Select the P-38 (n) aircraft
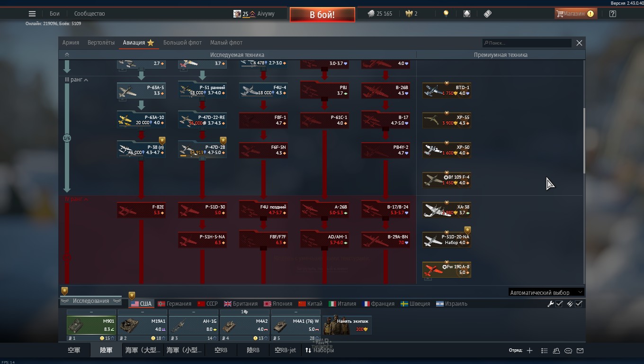644x364 pixels. [x=141, y=150]
